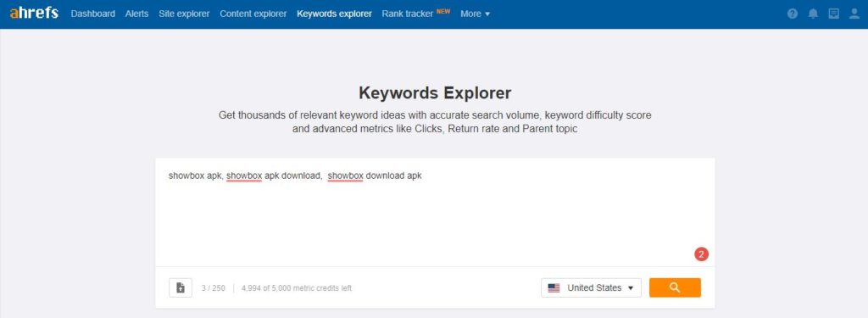868x318 pixels.
Task: Click into the keywords text area
Action: pos(435,212)
